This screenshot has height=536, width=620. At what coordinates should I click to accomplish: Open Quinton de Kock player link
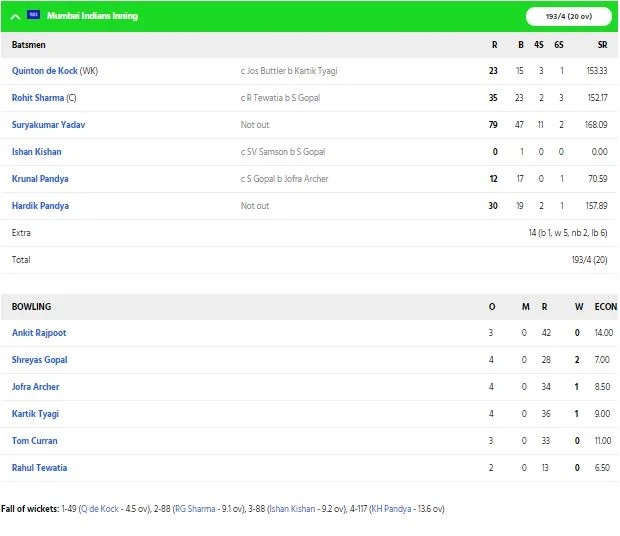coord(45,71)
